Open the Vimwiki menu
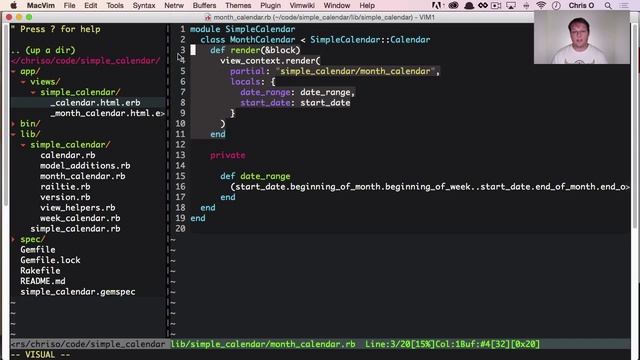This screenshot has width=640, height=360. coord(302,5)
